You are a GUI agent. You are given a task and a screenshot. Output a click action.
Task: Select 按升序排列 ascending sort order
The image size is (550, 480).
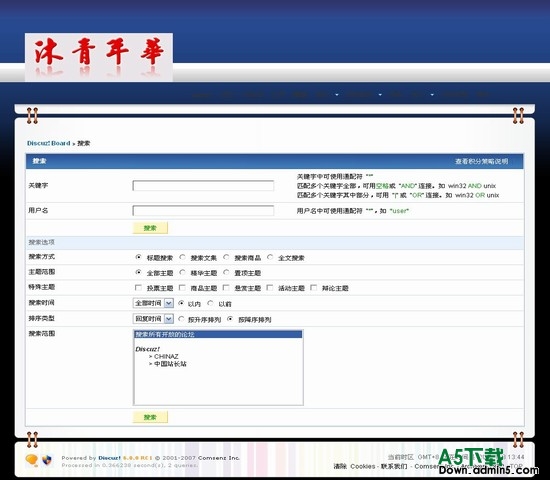[181, 319]
